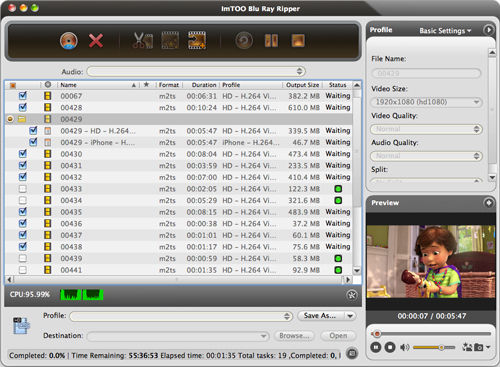Click the green CPU usage graph
Viewport: 500px width, 367px height.
pos(82,295)
